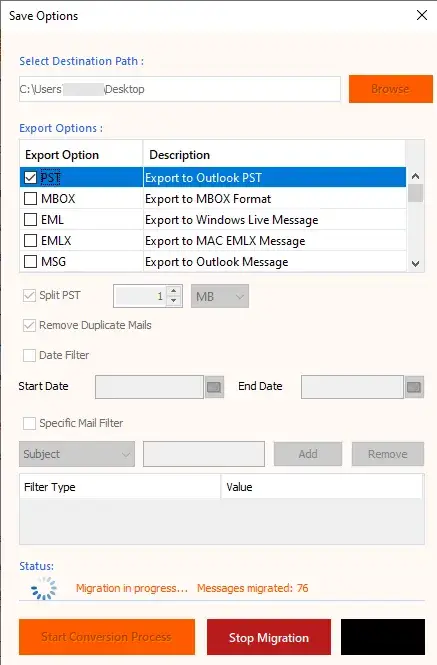Decrease split size with down stepper arrow
This screenshot has height=665, width=437.
coord(174,301)
